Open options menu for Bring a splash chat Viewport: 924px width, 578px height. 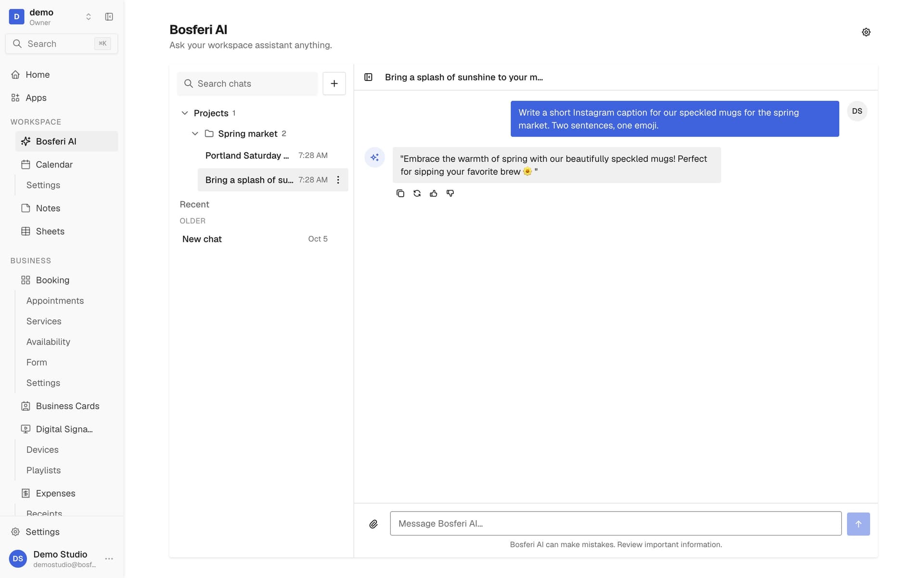(x=338, y=180)
